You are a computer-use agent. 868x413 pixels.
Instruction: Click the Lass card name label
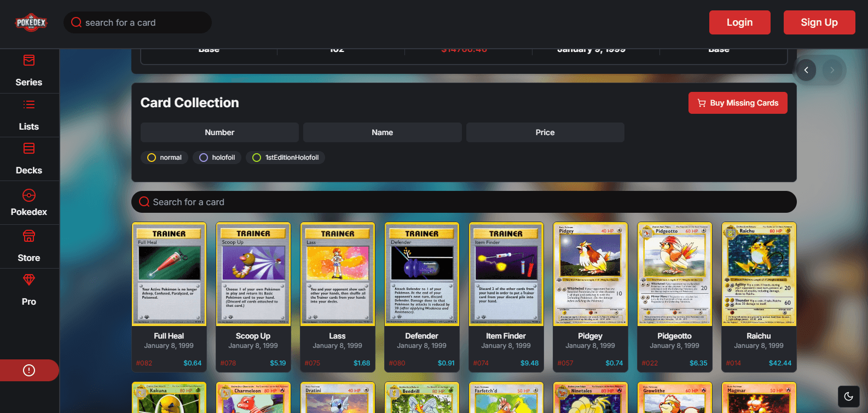338,336
